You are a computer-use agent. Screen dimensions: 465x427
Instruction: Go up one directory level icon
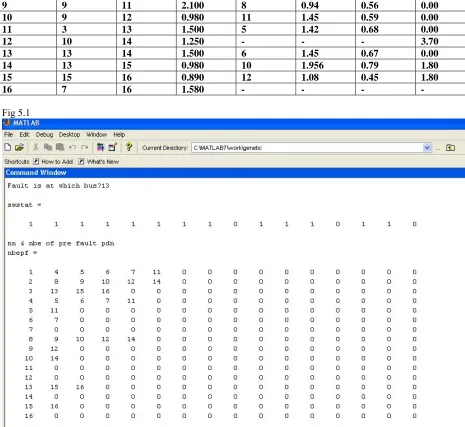pyautogui.click(x=450, y=147)
